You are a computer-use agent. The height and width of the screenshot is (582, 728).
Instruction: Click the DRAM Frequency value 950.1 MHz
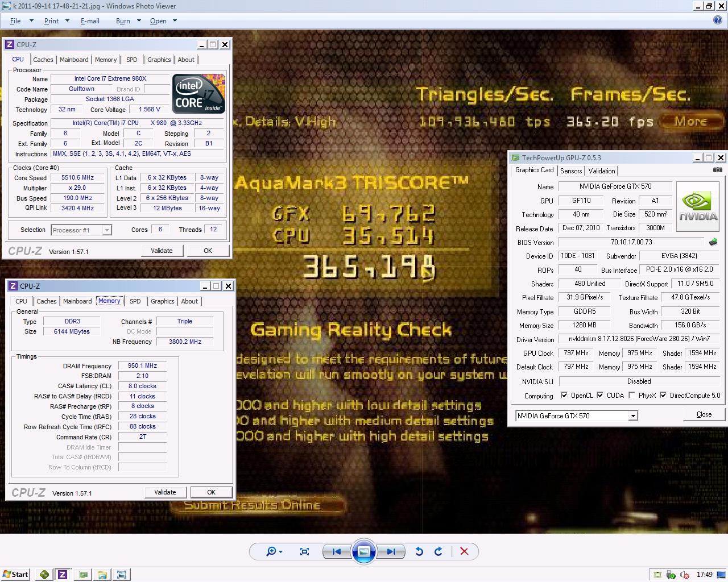click(142, 366)
